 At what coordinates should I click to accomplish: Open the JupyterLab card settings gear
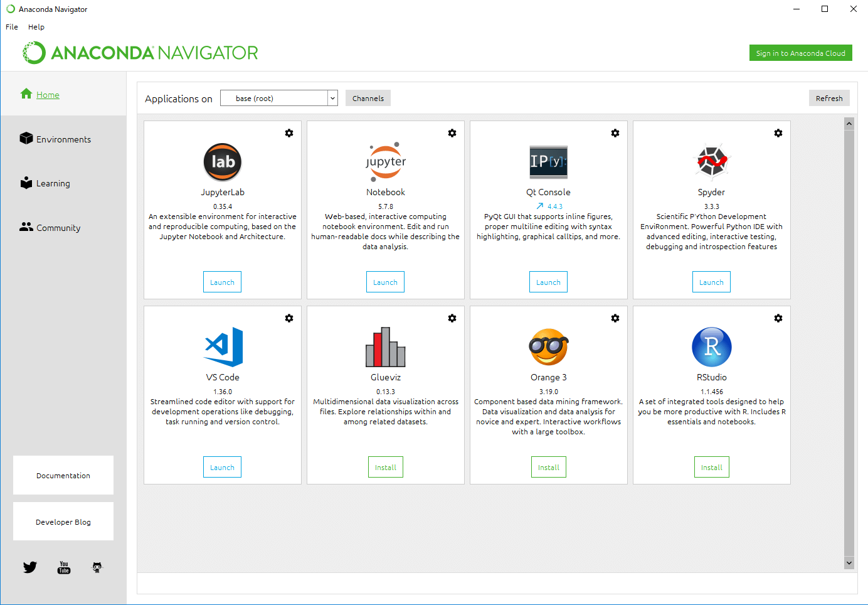click(x=289, y=133)
